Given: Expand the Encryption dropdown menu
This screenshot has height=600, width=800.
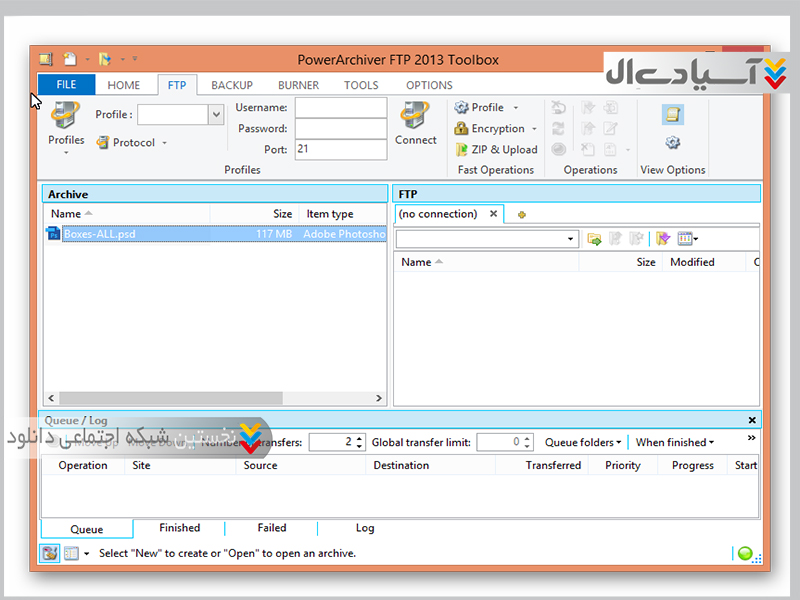Looking at the screenshot, I should [x=496, y=129].
